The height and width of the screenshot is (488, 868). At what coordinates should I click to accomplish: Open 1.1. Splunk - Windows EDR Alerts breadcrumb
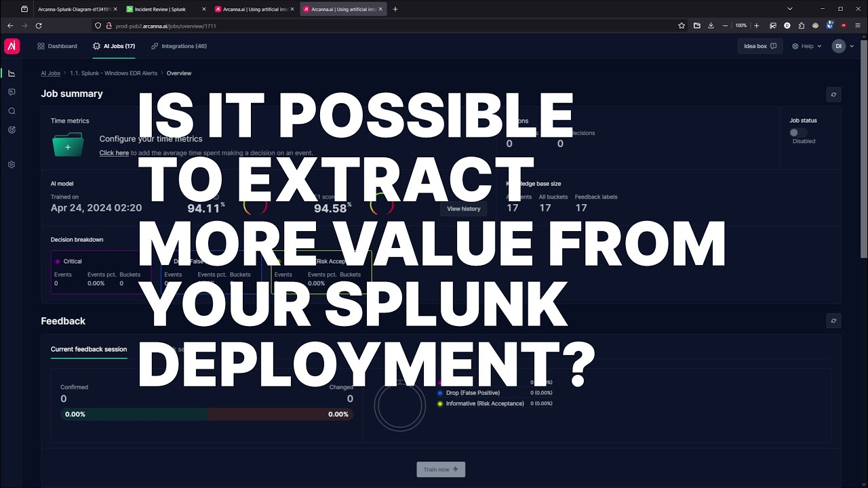113,73
